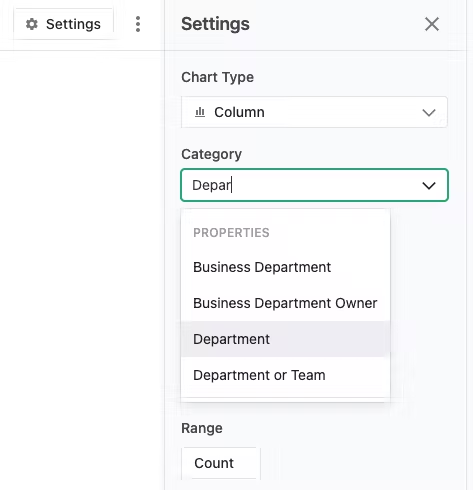Viewport: 473px width, 490px height.
Task: Click the Settings panel title
Action: click(x=215, y=24)
